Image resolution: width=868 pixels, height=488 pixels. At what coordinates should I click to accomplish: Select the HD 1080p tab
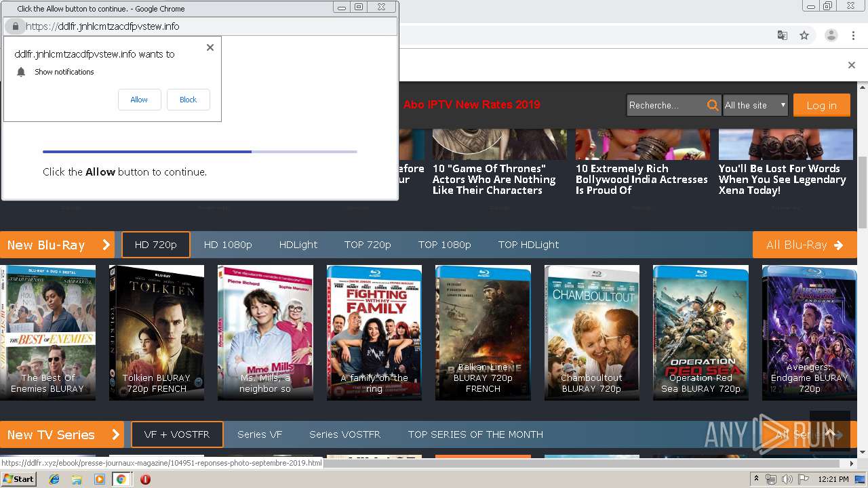coord(228,245)
